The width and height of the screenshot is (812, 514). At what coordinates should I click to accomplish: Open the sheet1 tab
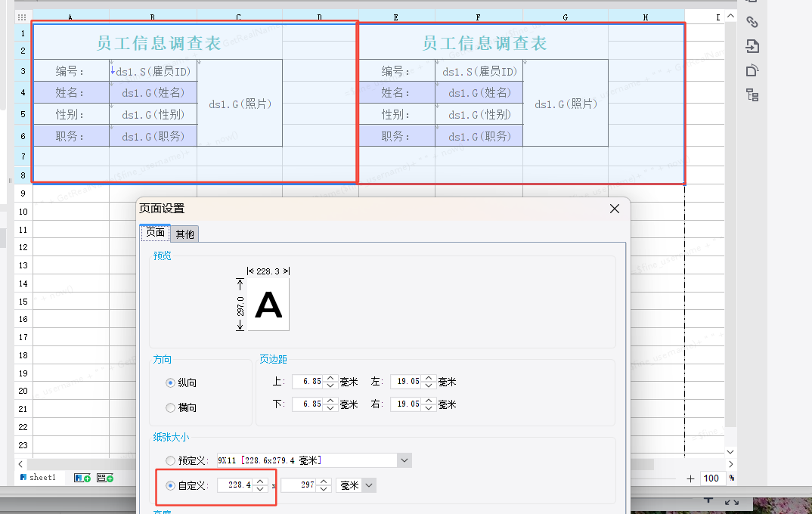[42, 478]
